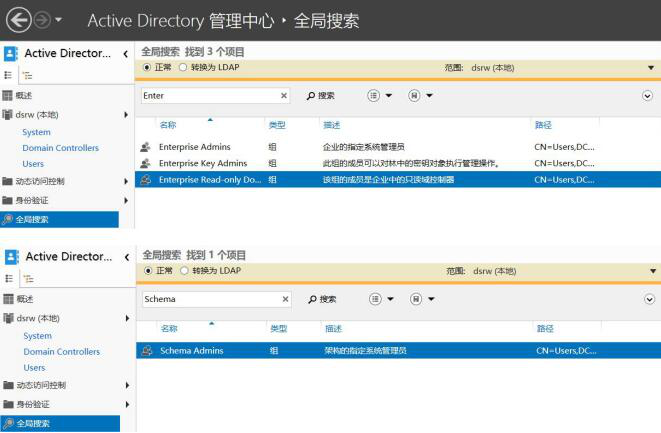Open System node in lower pane
The width and height of the screenshot is (661, 433).
tap(38, 336)
